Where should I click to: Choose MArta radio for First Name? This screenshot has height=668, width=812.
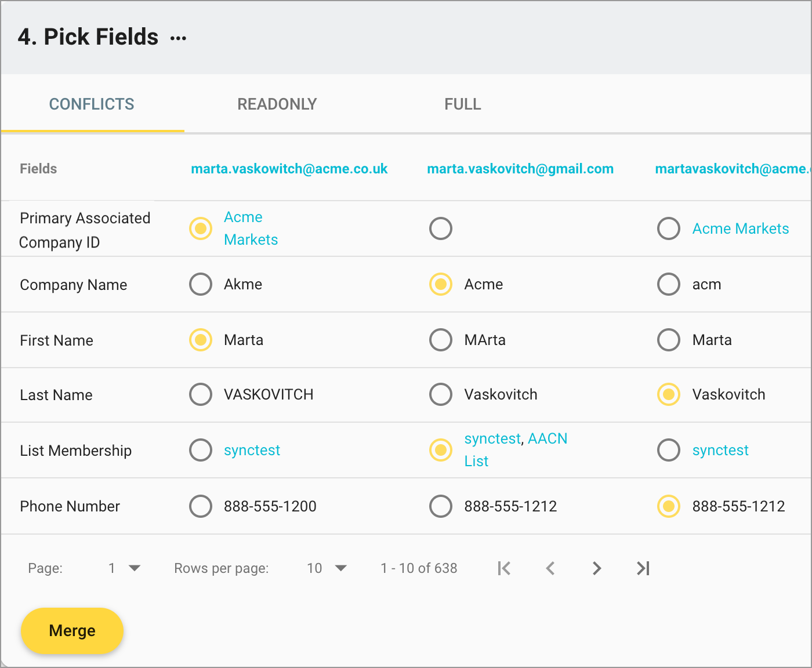441,340
